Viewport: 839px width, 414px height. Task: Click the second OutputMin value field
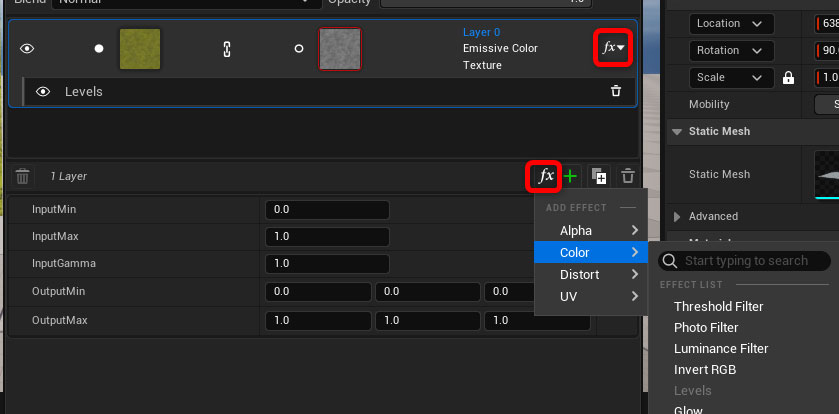(428, 292)
